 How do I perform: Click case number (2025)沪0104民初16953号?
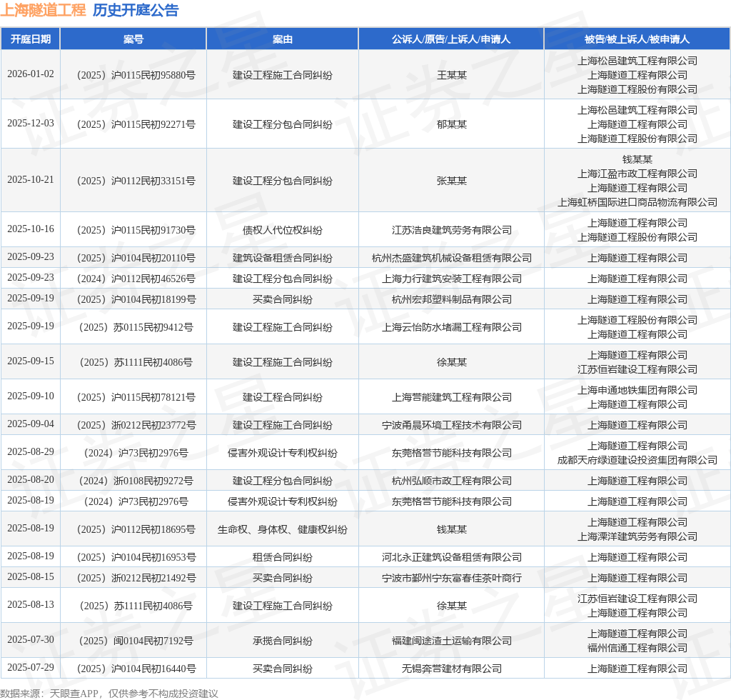tap(136, 557)
